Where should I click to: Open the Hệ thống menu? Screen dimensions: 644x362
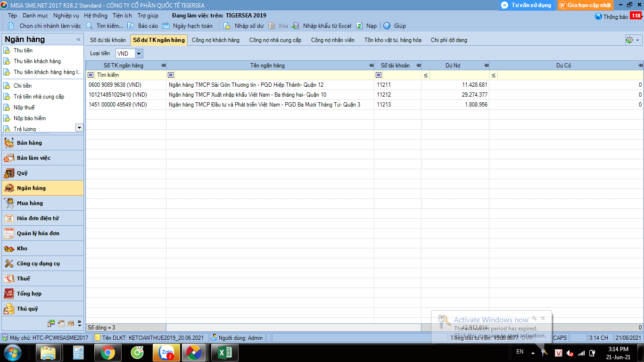[96, 16]
